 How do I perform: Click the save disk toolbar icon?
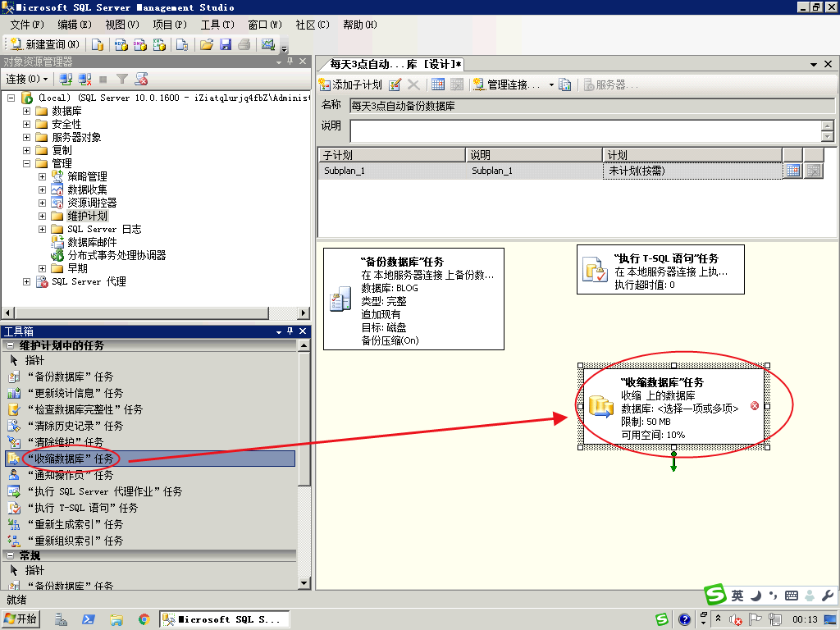226,44
